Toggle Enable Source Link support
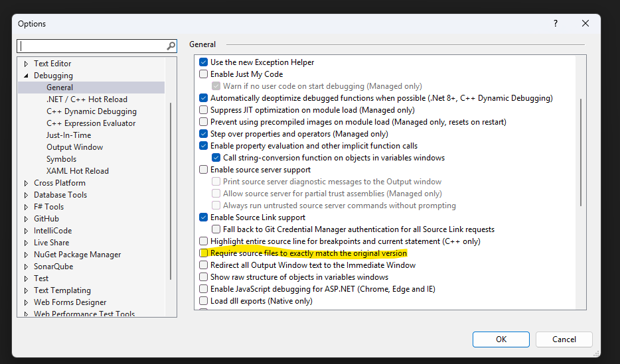Image resolution: width=620 pixels, height=364 pixels. click(204, 217)
